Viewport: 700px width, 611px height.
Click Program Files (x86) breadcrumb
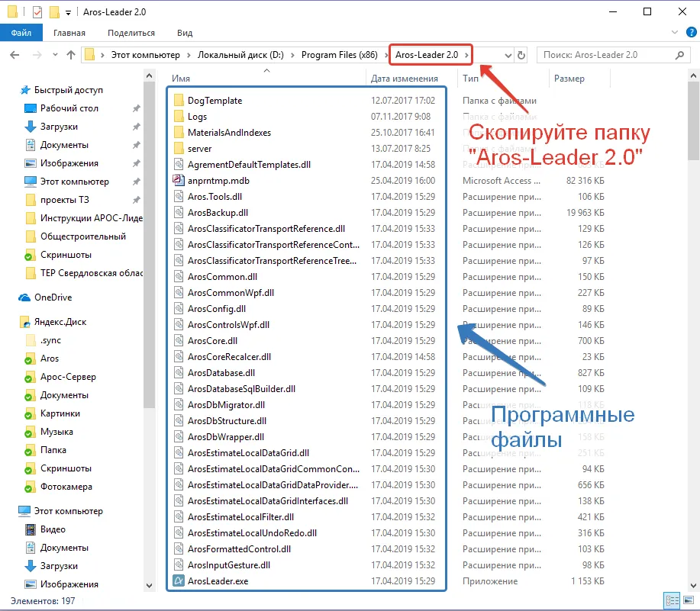(x=339, y=55)
